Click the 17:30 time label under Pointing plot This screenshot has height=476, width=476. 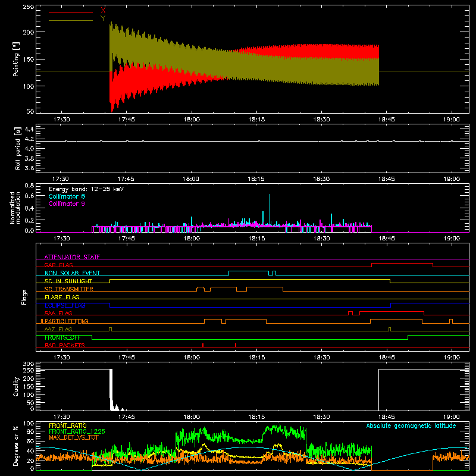coord(62,120)
